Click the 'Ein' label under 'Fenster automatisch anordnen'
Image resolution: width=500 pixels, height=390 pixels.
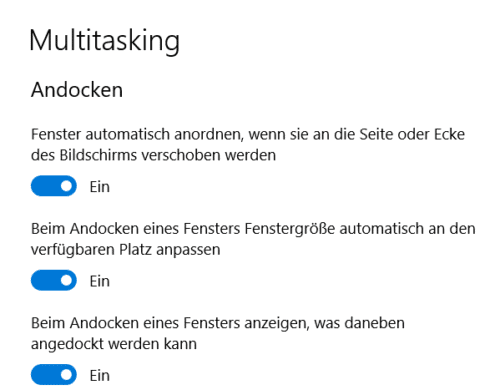click(x=99, y=187)
